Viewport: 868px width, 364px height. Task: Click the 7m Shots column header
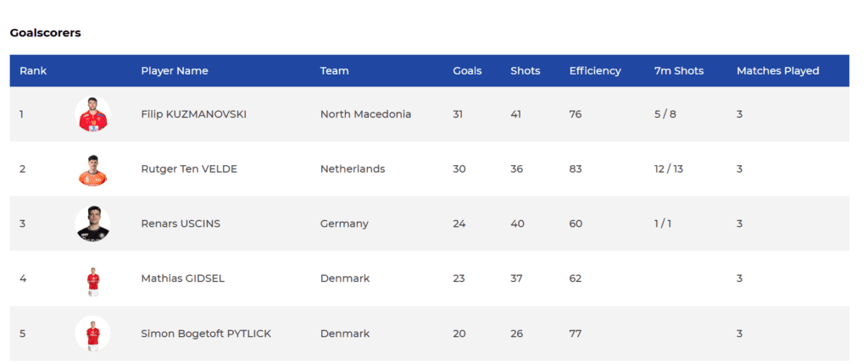pyautogui.click(x=679, y=71)
